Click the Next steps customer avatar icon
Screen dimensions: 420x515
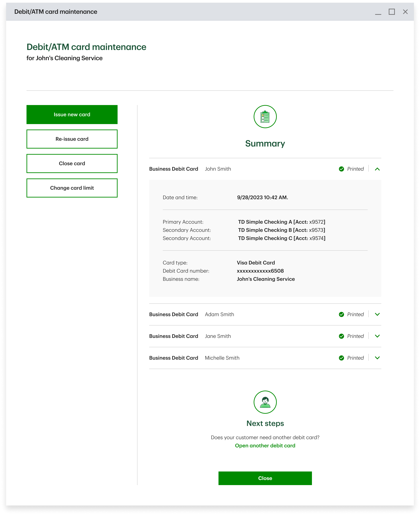click(265, 402)
